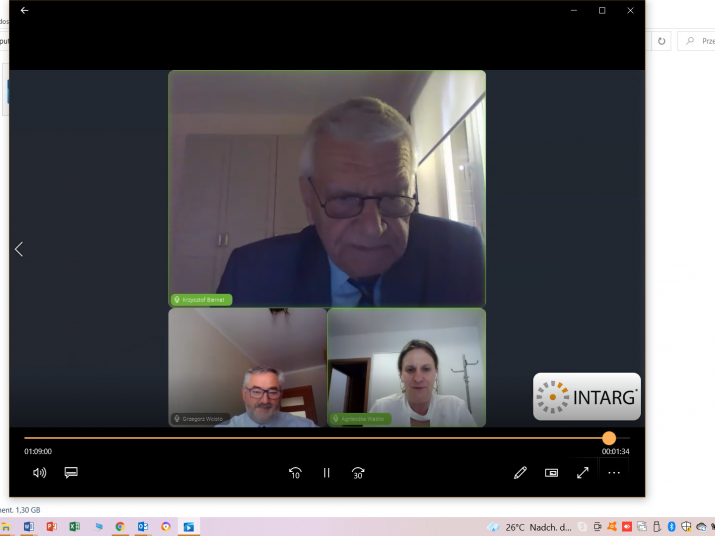Open Excel from the taskbar
The image size is (715, 536).
tap(74, 527)
